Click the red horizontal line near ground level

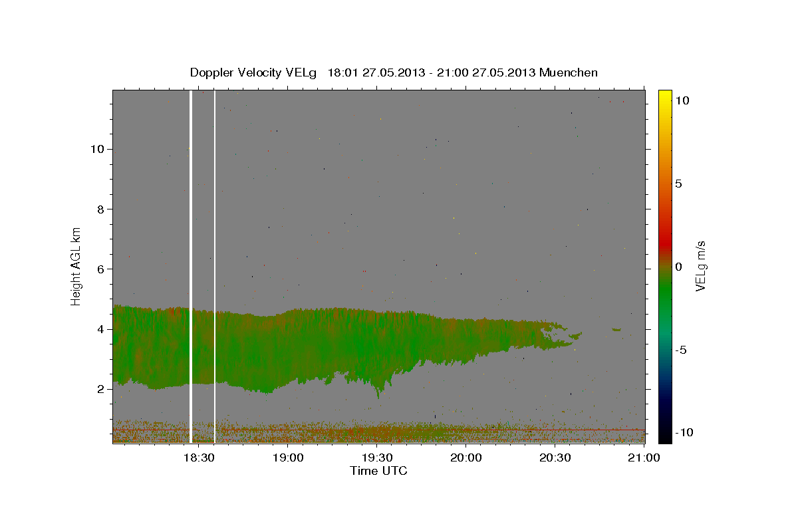click(x=379, y=430)
